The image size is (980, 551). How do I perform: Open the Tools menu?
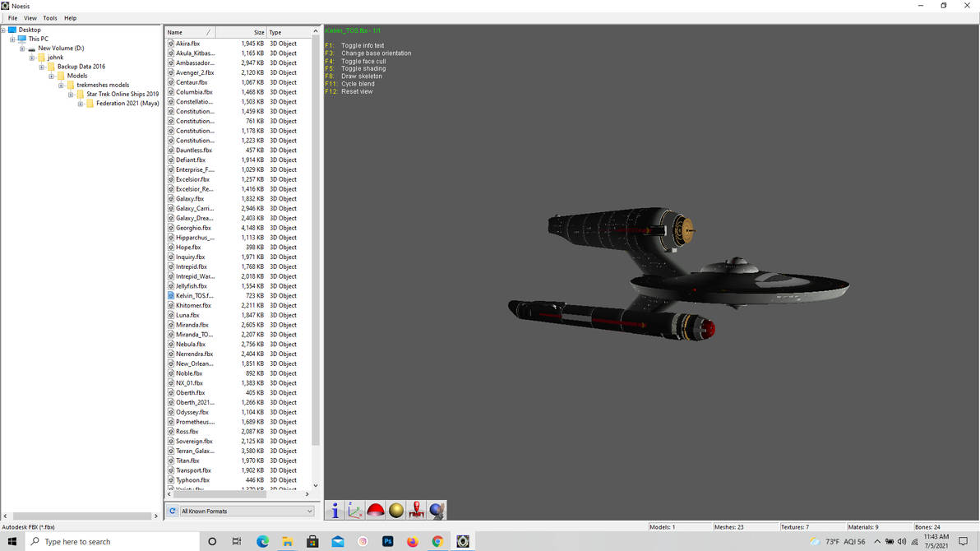coord(50,18)
